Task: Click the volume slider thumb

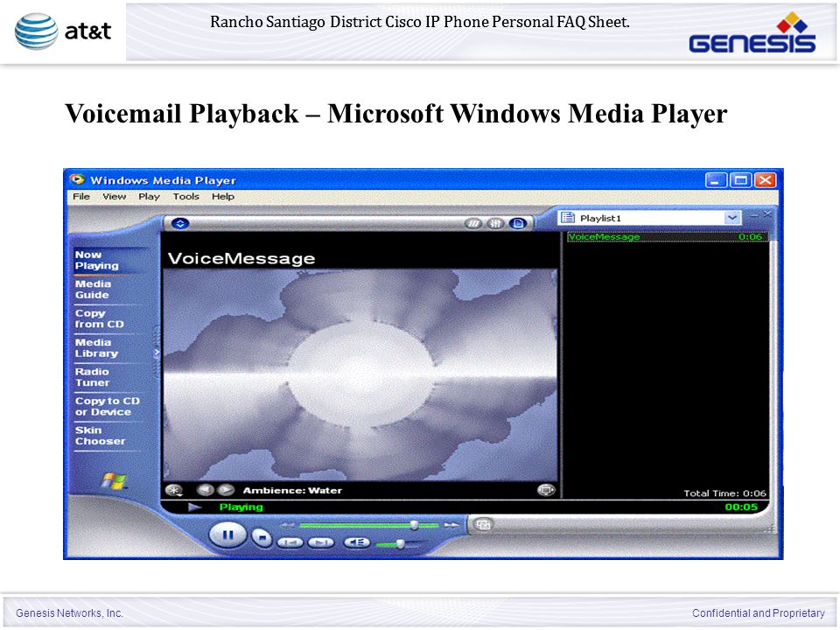Action: (400, 544)
